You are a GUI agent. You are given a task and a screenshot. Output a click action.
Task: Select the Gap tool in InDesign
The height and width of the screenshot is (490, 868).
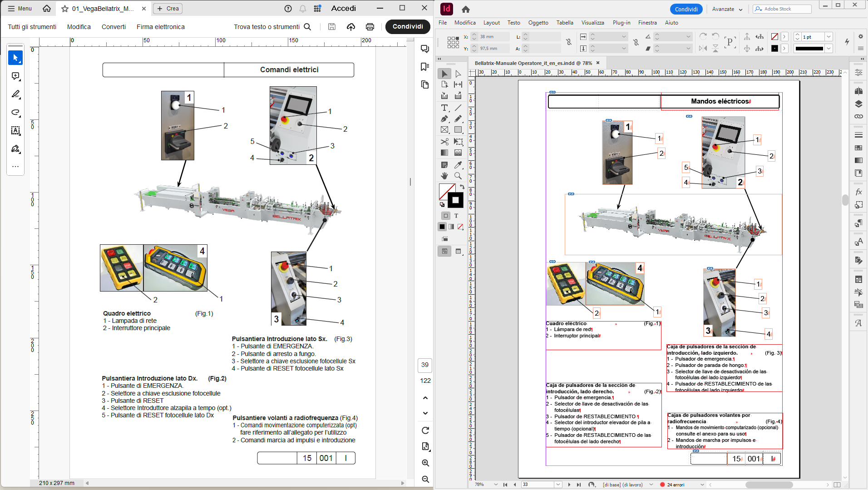[x=458, y=84]
